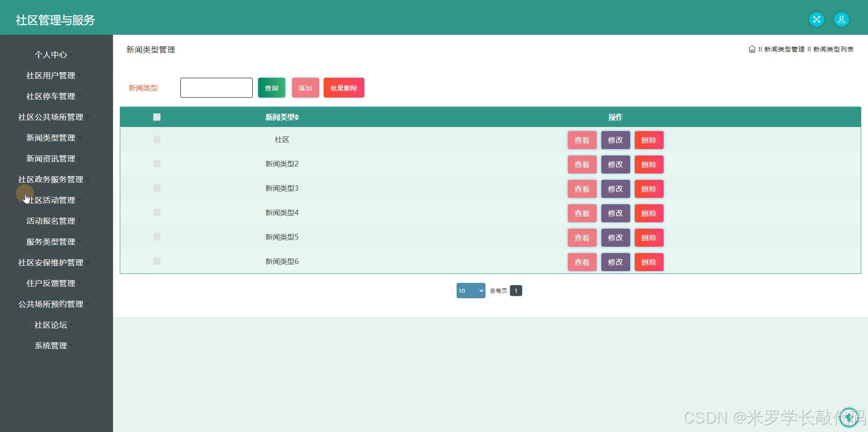Click 查看 for 新闻类型2 row

point(582,164)
